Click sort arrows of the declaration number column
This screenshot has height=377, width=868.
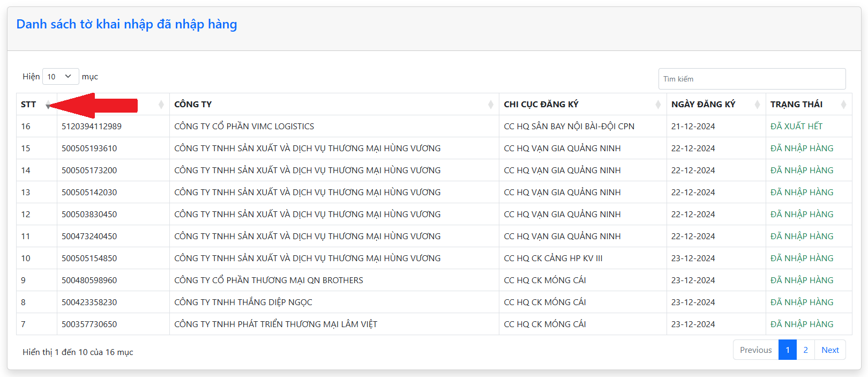point(161,105)
